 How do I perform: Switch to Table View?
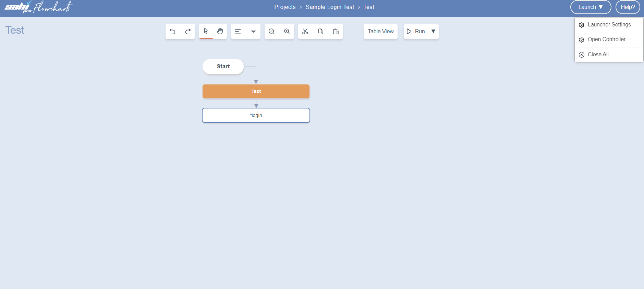380,32
